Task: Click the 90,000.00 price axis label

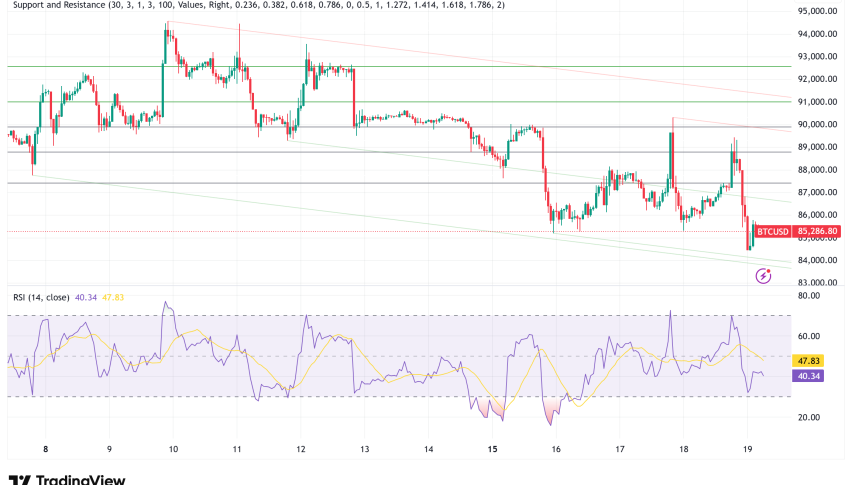Action: click(x=817, y=125)
